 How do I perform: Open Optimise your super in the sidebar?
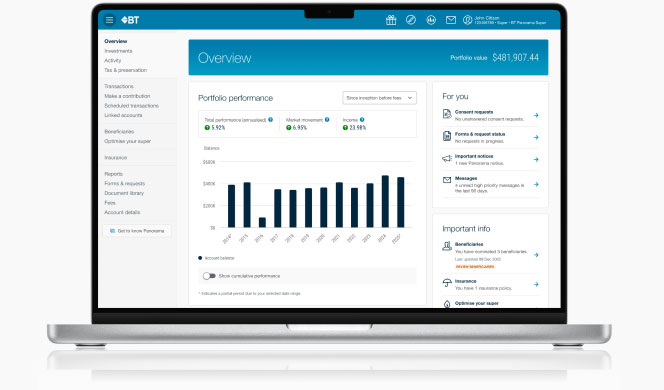tap(127, 141)
